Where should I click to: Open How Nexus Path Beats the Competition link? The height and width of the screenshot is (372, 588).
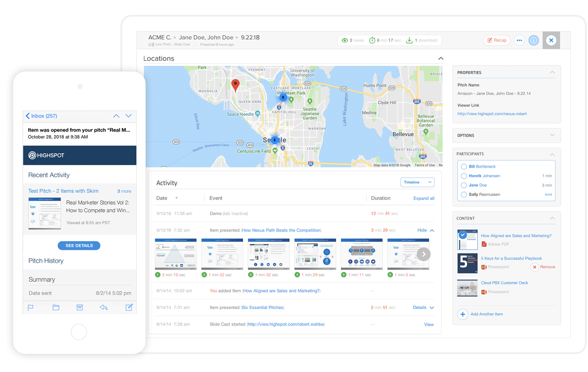tap(281, 230)
